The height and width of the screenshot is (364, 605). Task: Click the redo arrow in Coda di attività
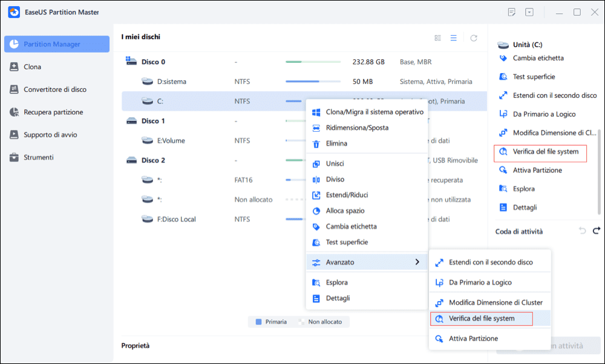(x=597, y=230)
